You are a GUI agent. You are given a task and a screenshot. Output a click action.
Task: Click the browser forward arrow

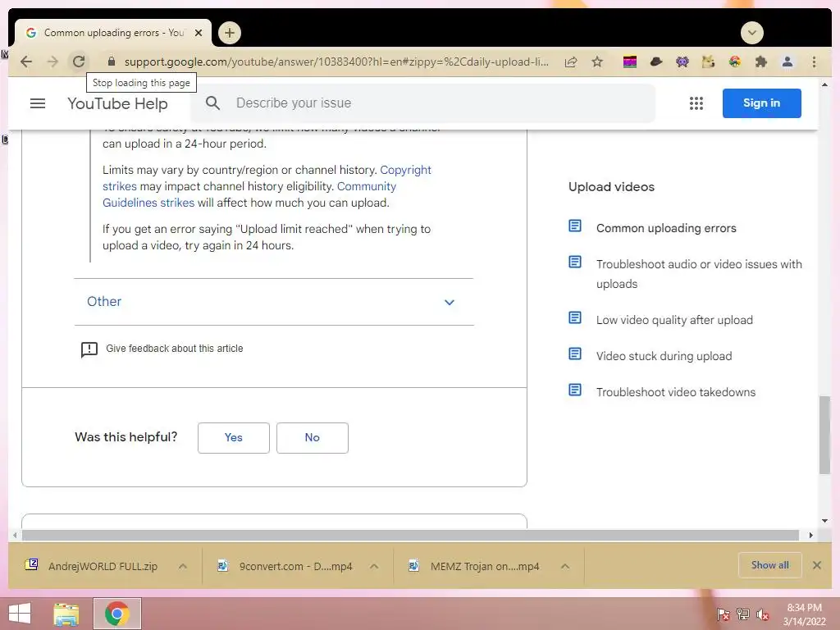52,62
